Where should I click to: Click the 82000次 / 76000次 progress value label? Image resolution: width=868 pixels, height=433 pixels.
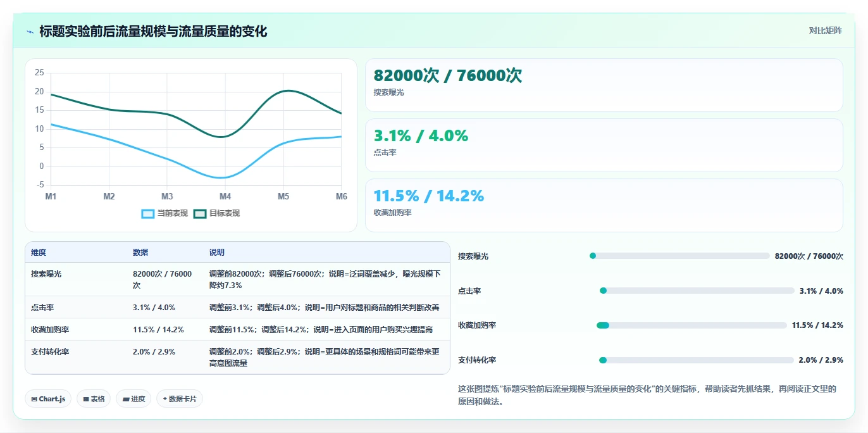point(809,256)
